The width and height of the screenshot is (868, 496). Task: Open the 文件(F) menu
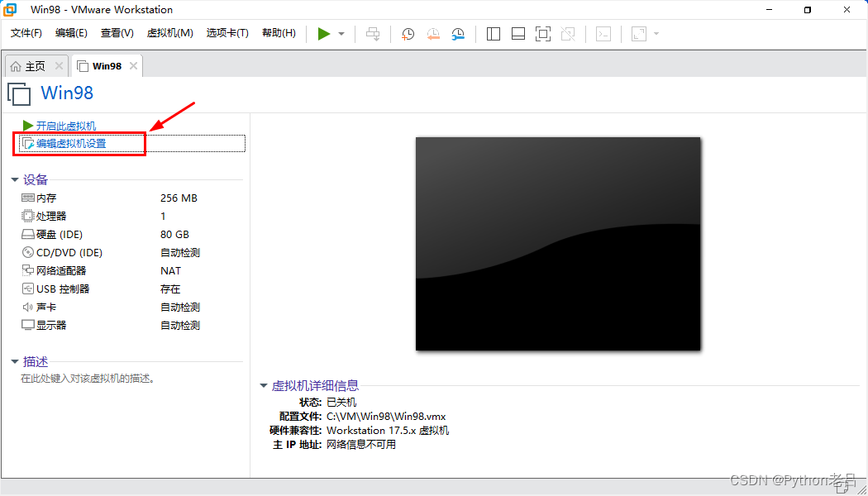(26, 33)
